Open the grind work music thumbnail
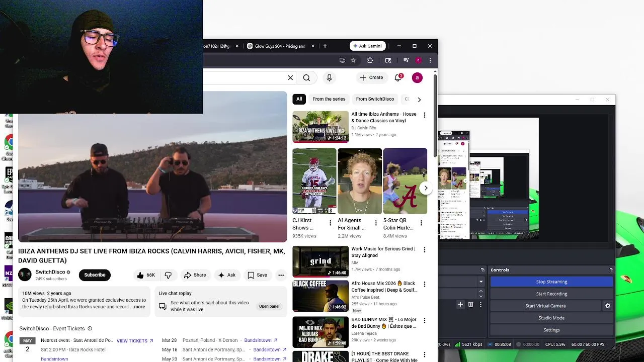 click(320, 261)
